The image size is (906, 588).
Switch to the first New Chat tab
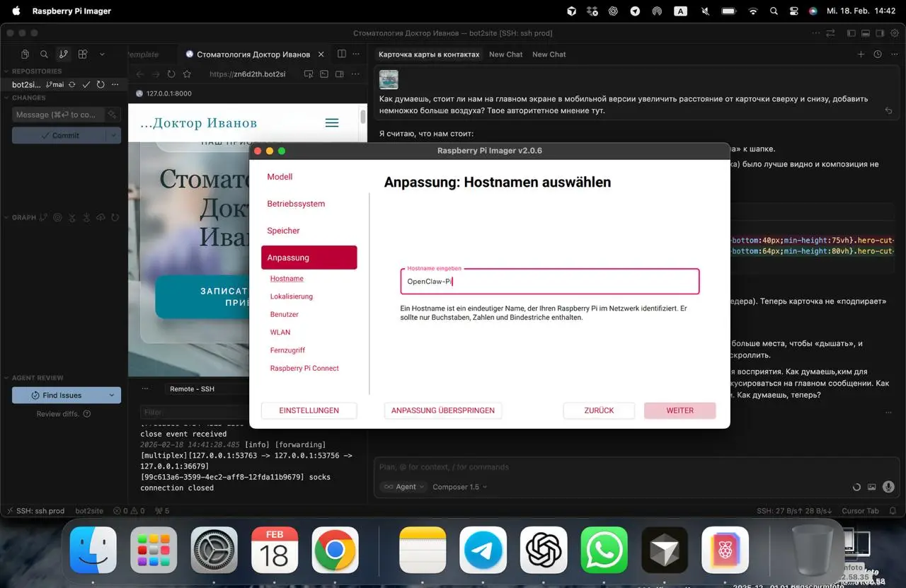(x=505, y=54)
